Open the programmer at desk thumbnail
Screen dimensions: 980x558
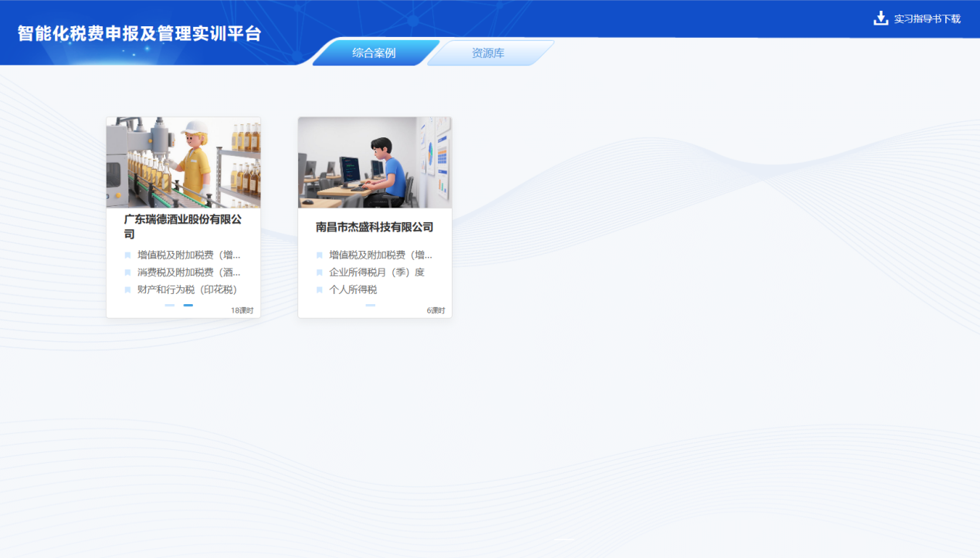click(x=375, y=163)
